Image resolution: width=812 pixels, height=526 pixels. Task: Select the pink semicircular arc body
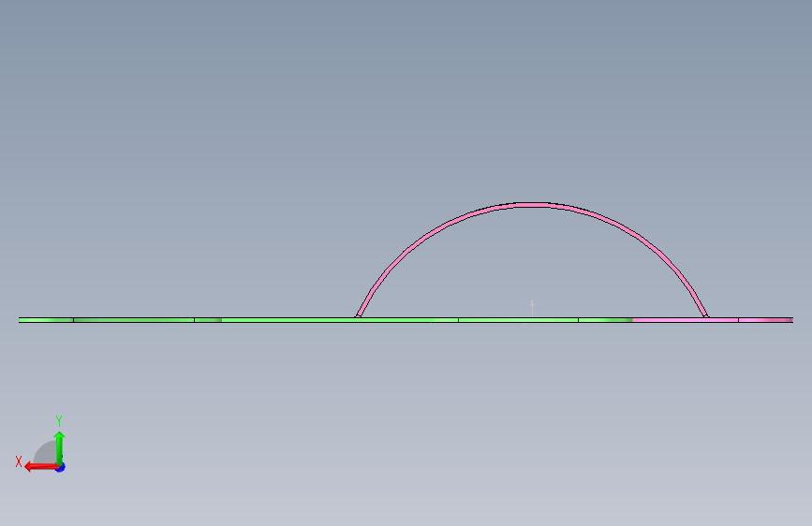532,206
